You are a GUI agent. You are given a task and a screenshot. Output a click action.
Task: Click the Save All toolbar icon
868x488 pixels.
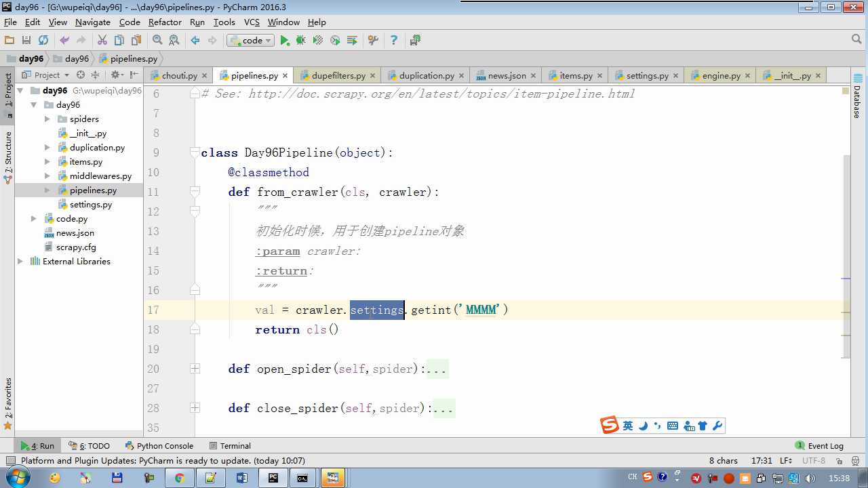[x=26, y=41]
